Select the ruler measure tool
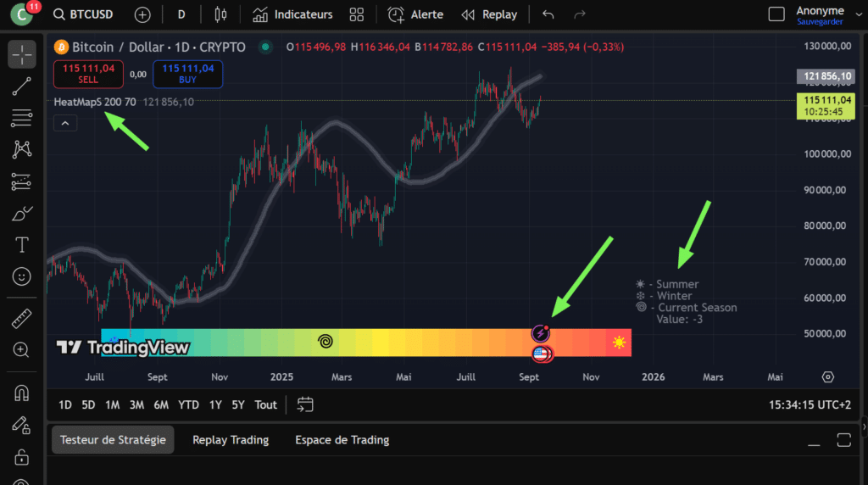Viewport: 868px width, 485px height. 21,318
